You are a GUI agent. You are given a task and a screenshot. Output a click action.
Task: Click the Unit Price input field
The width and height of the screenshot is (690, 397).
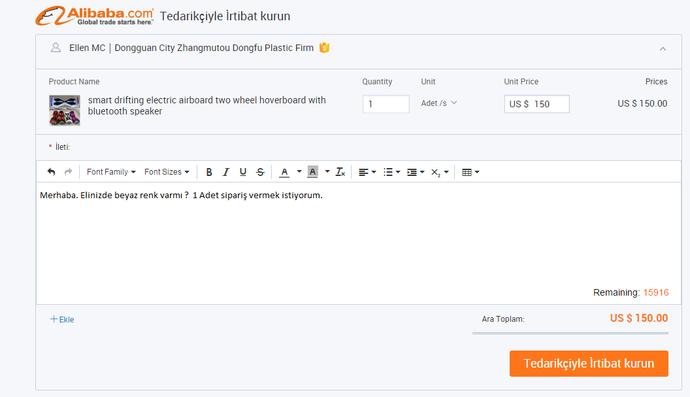536,104
